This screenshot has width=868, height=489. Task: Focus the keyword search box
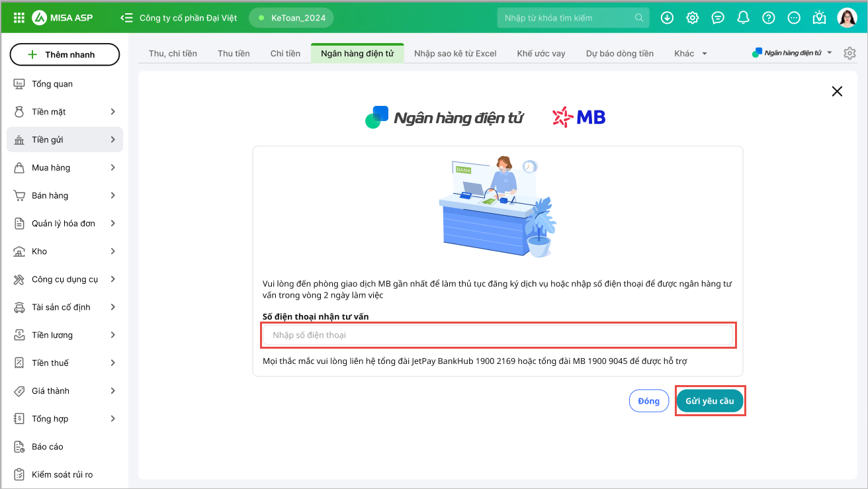574,18
